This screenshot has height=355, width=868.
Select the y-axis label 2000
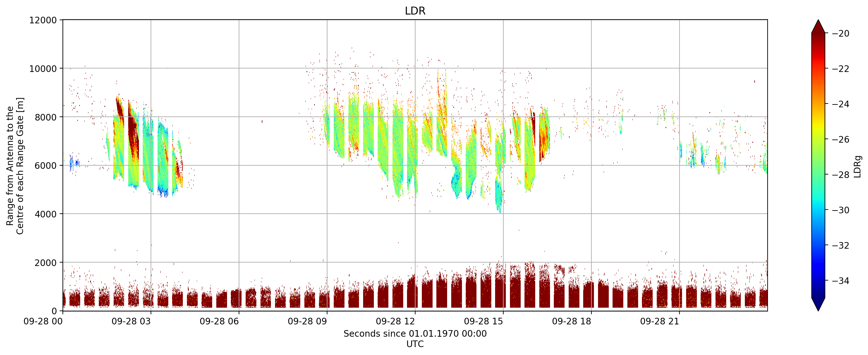point(46,263)
